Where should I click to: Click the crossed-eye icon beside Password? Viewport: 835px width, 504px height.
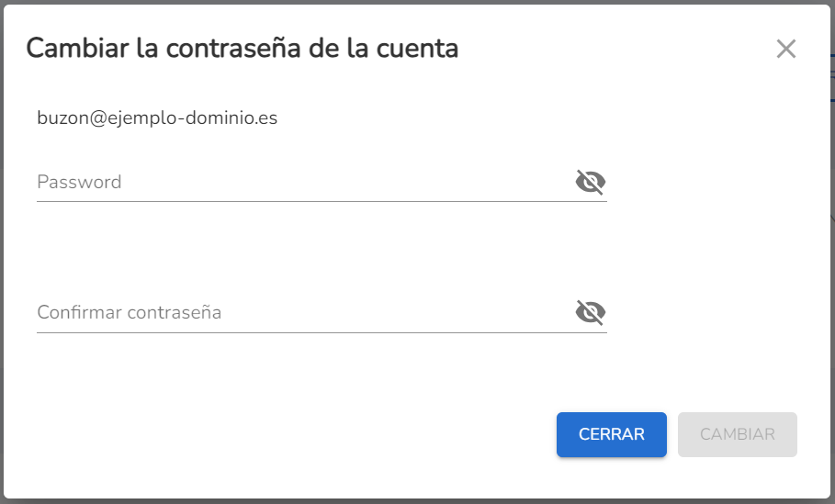[x=590, y=182]
